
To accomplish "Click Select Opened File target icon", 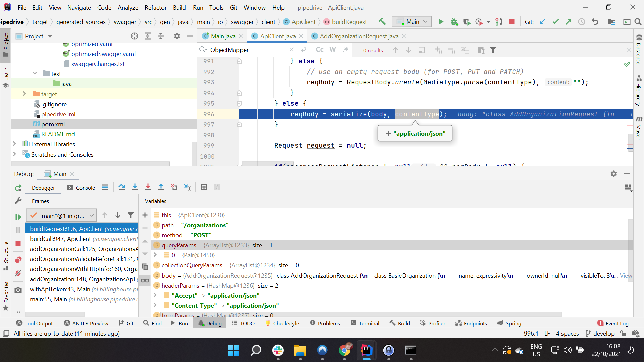I will point(134,36).
